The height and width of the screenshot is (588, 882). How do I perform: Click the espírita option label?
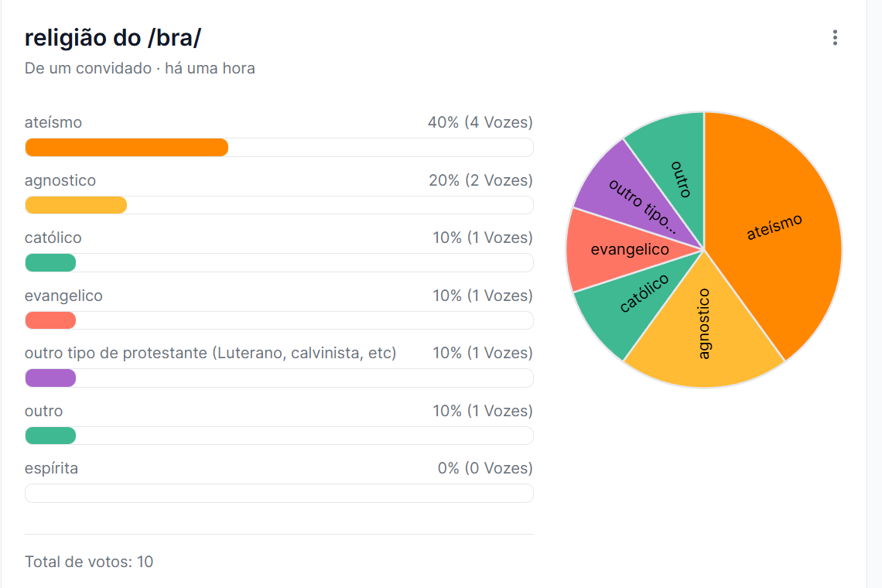click(x=51, y=468)
